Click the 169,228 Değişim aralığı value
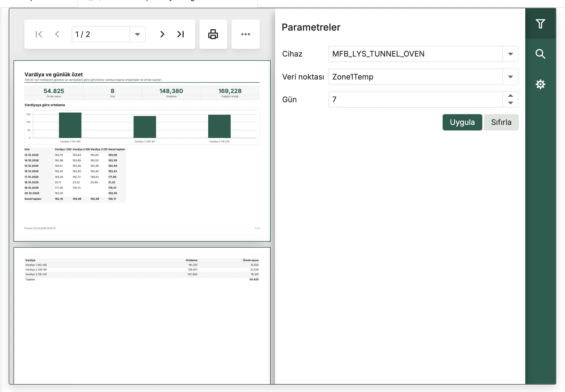The height and width of the screenshot is (392, 565). pyautogui.click(x=230, y=91)
